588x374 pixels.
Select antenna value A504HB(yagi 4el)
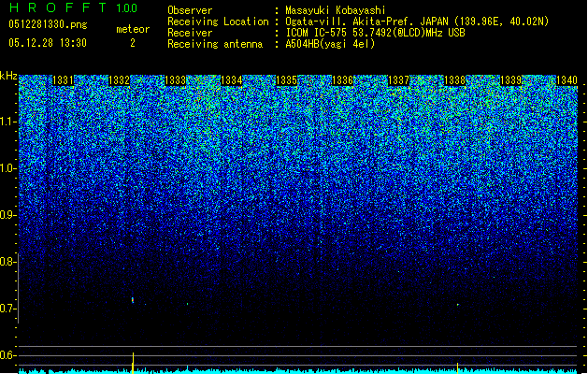pos(330,44)
